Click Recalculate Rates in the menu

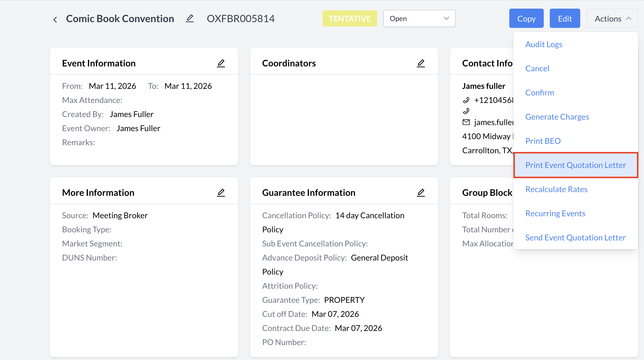556,189
